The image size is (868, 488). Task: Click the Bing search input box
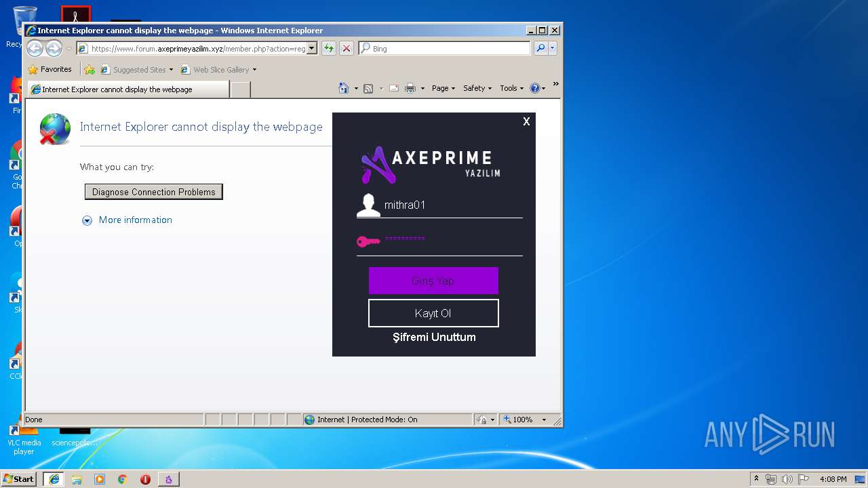(450, 48)
